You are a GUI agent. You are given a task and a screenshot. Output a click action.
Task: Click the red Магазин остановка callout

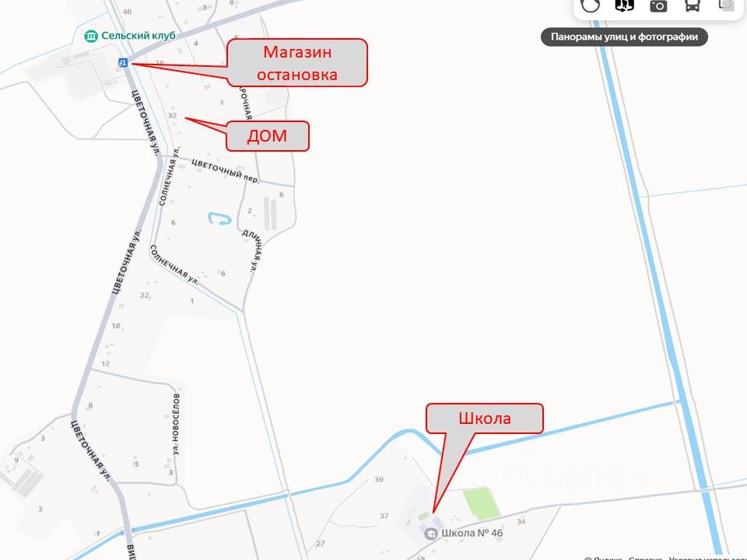296,63
